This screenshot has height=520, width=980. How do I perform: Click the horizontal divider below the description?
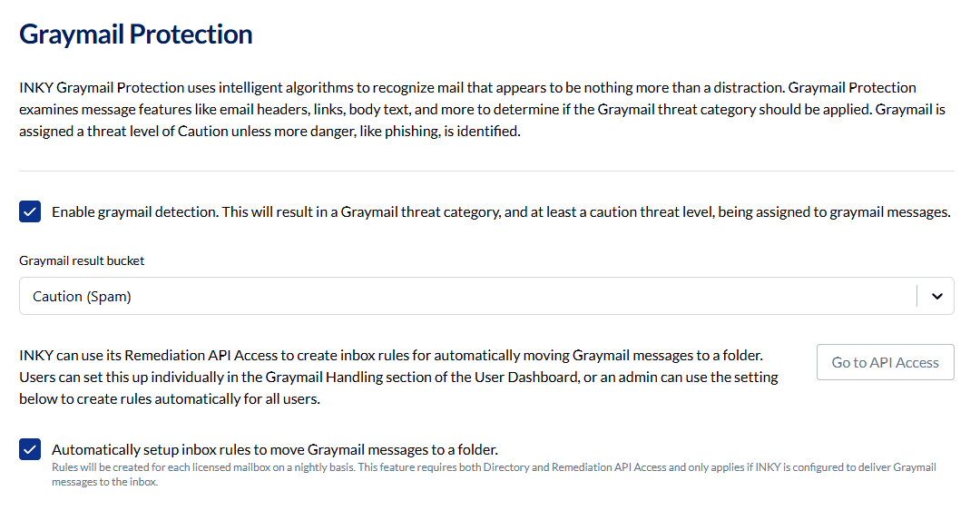click(x=486, y=171)
